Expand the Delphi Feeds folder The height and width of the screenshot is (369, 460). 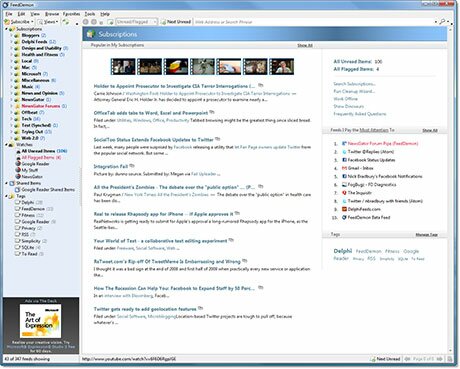click(12, 42)
